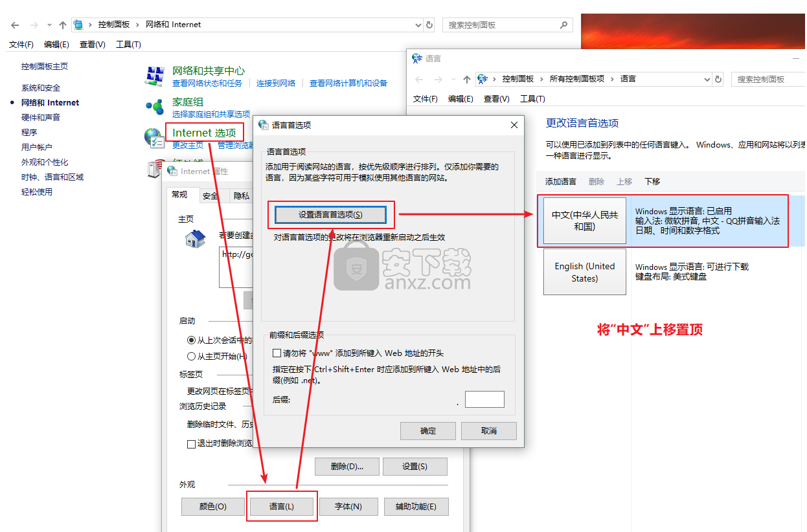Go up one level in 网络和 Internet window
The height and width of the screenshot is (532, 807).
pyautogui.click(x=63, y=25)
